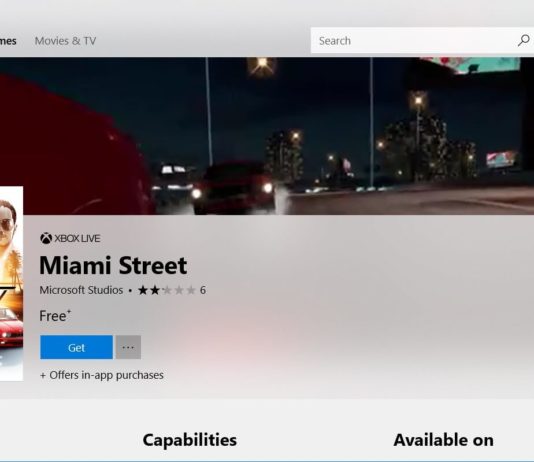The image size is (534, 462).
Task: Open the Movies & TV tab
Action: click(x=65, y=41)
